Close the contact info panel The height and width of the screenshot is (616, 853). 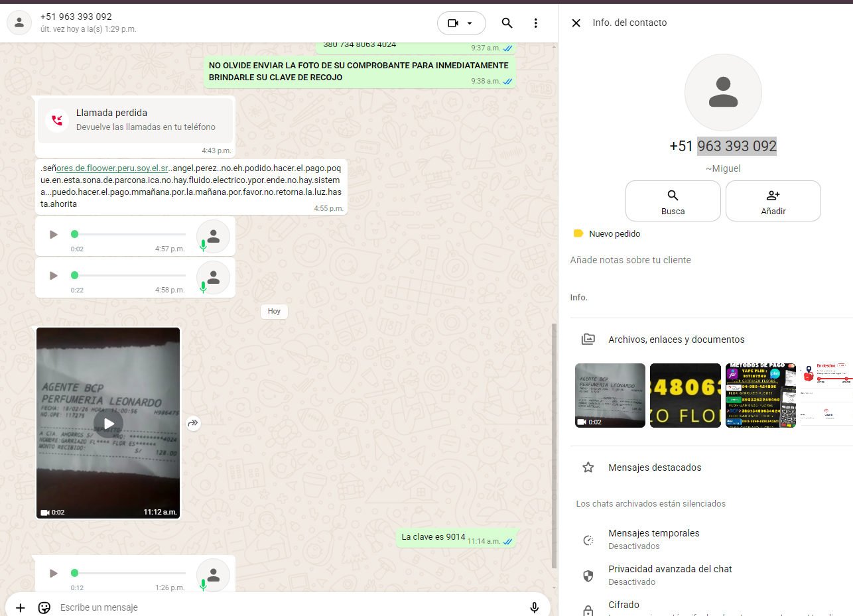576,23
